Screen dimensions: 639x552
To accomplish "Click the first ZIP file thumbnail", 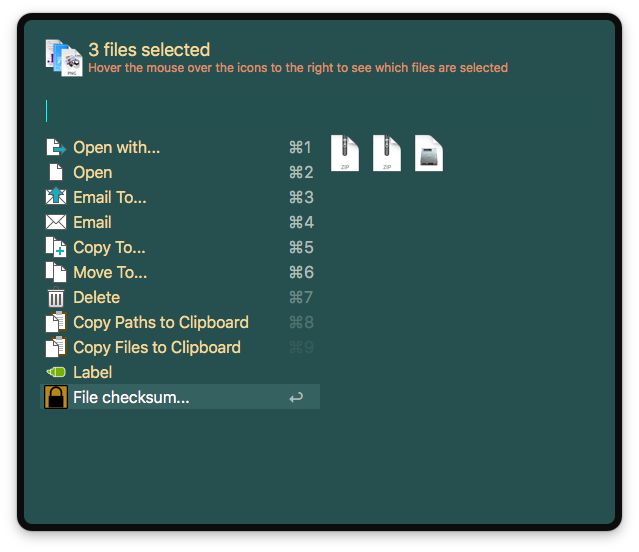I will [345, 153].
